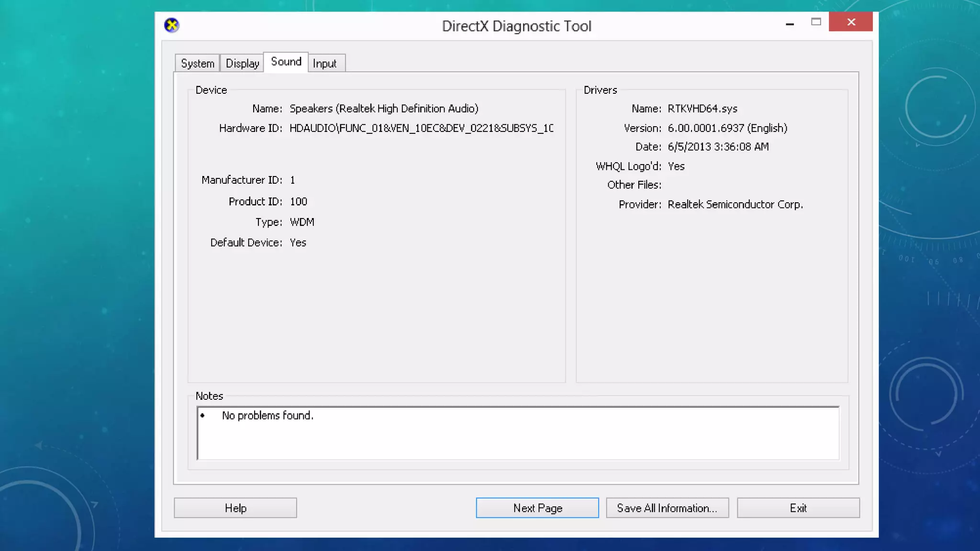
Task: Click Realtek Semiconductor Corp. provider text
Action: click(x=735, y=204)
